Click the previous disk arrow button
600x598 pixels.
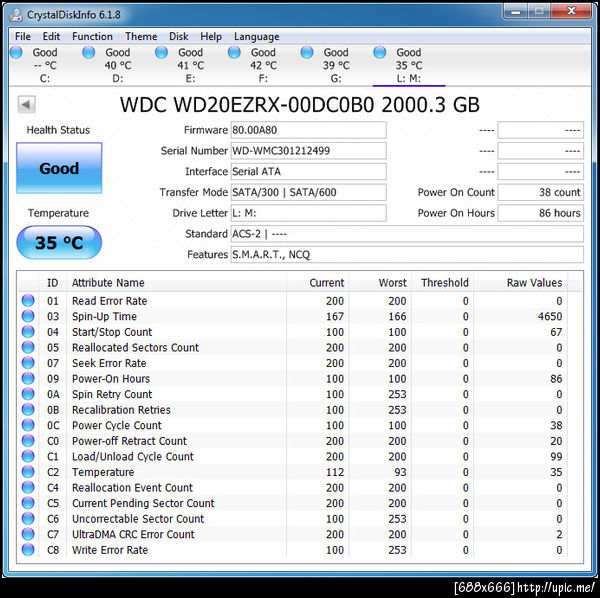[26, 104]
